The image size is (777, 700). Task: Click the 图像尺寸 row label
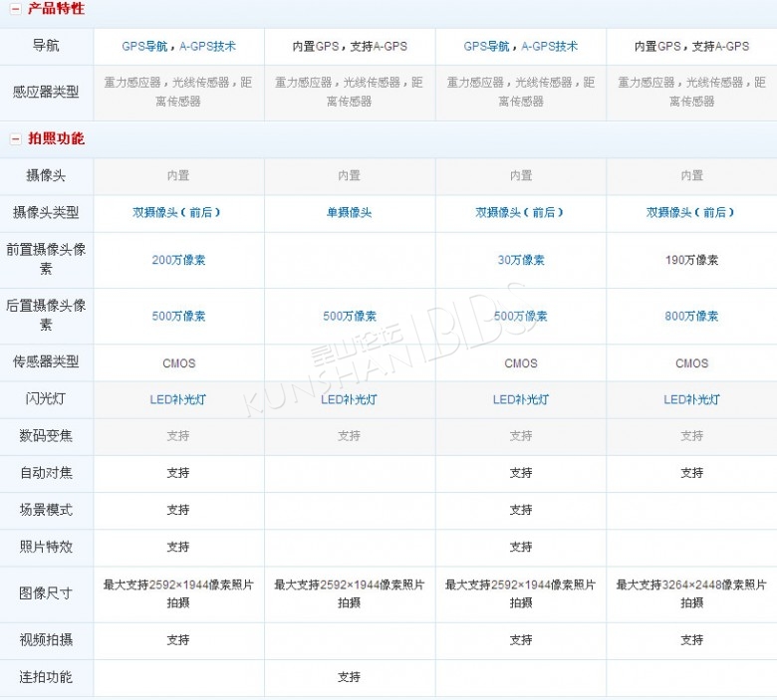[46, 593]
